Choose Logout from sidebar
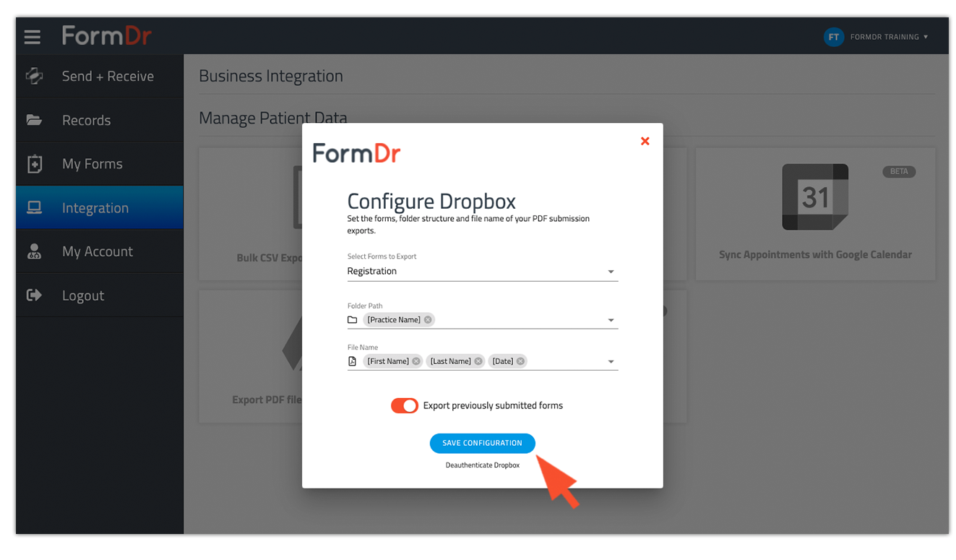 [100, 295]
